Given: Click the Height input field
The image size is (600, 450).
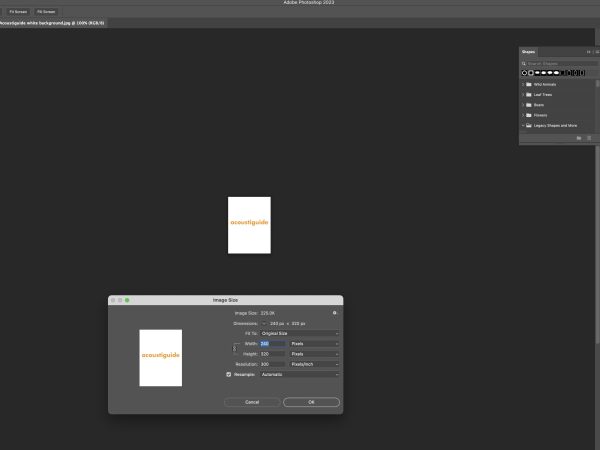Looking at the screenshot, I should [271, 354].
